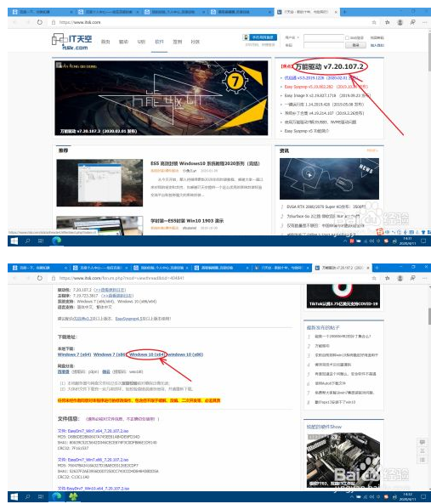Open the TikTok COVID-19 sidebar image
This screenshot has width=431, height=504.
(x=343, y=296)
